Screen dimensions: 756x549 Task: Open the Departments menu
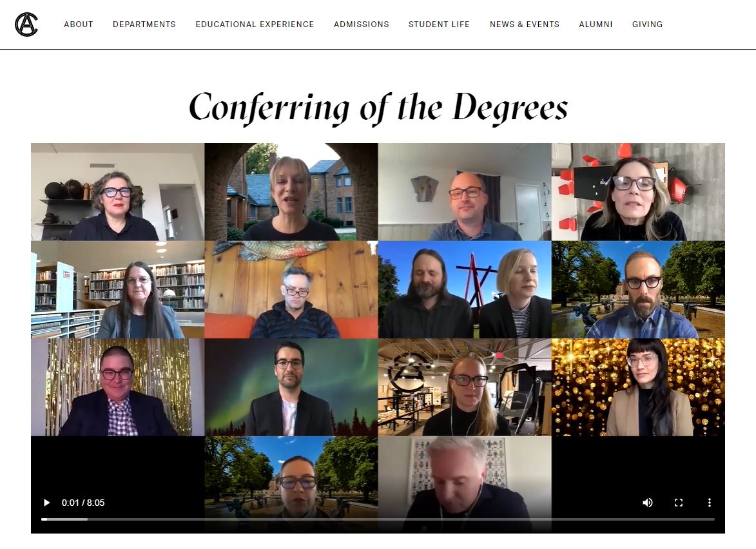point(144,24)
